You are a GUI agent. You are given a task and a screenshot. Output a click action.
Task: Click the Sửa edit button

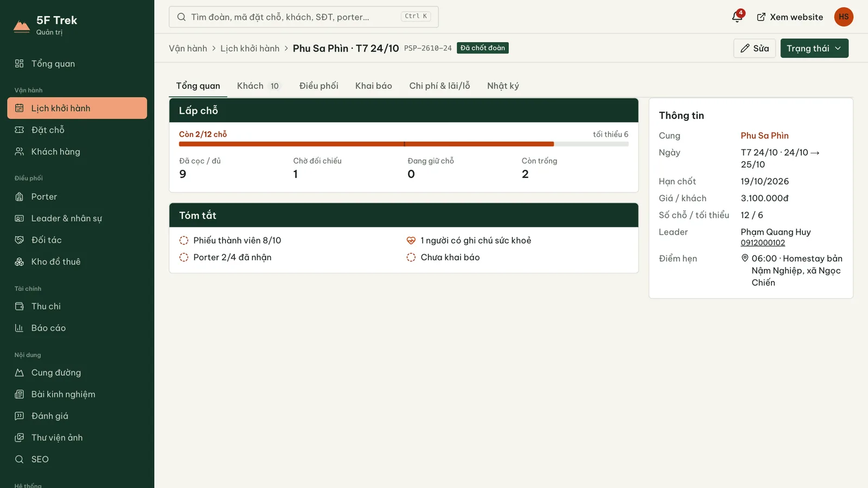(x=755, y=48)
